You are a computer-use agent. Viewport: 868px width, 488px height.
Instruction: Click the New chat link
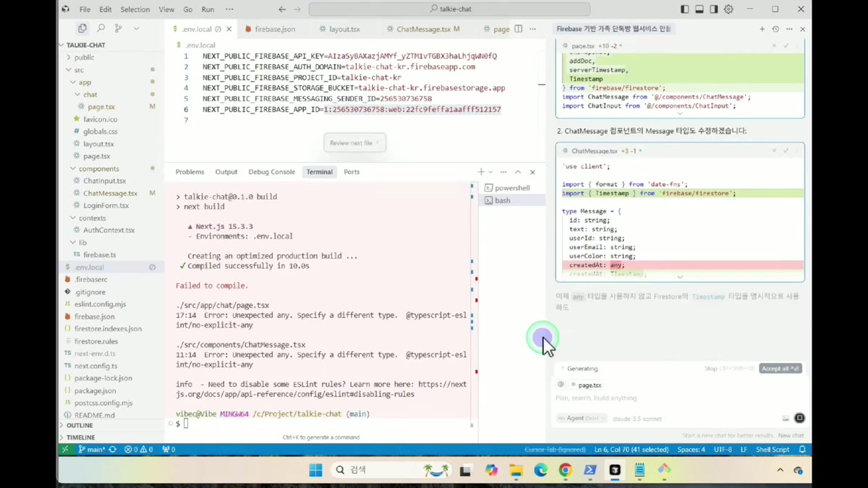click(x=791, y=435)
